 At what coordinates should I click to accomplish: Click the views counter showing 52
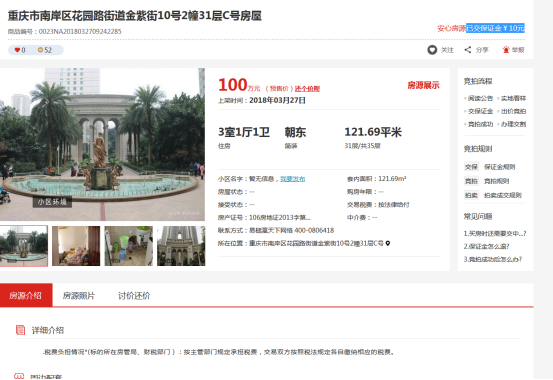[x=45, y=50]
